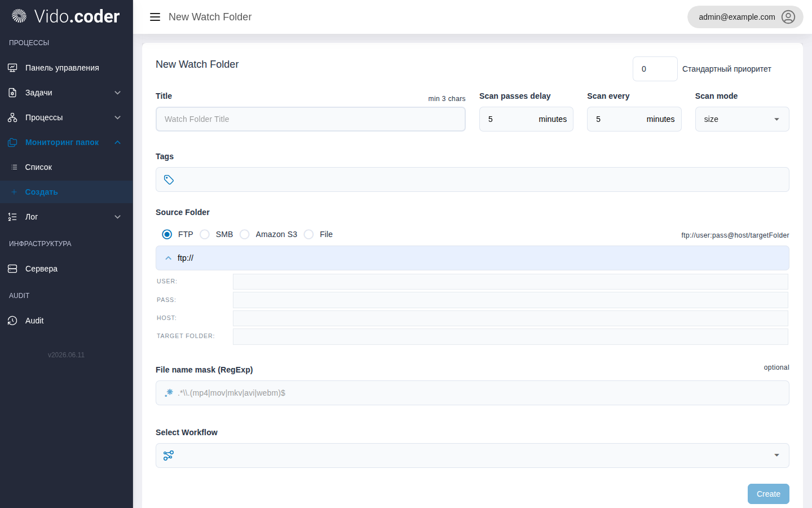Click the Watch Folder Title input
Screen dimensions: 812x508
(x=311, y=119)
